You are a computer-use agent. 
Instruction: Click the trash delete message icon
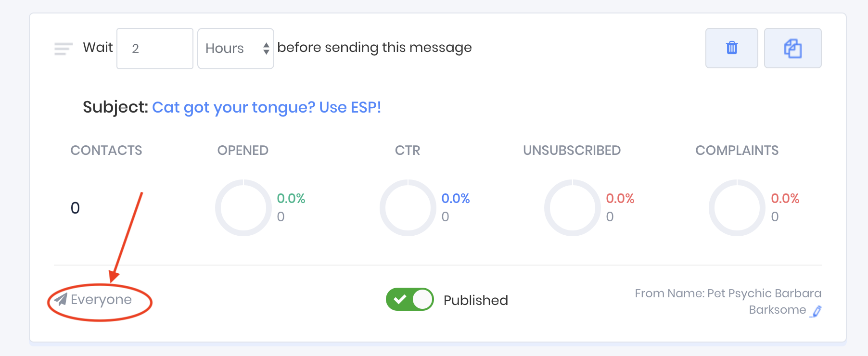(731, 48)
